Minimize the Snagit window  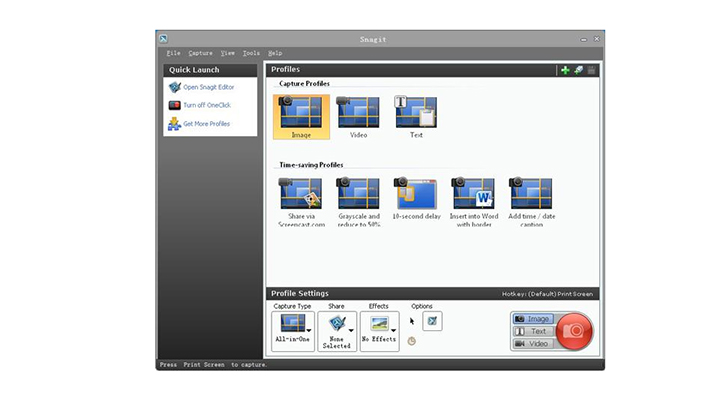(x=584, y=39)
